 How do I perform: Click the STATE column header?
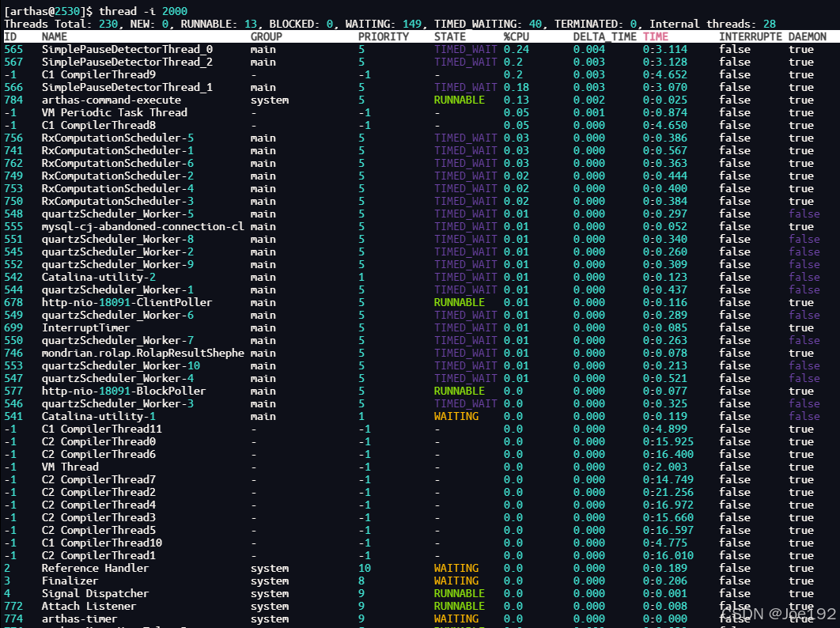click(450, 36)
